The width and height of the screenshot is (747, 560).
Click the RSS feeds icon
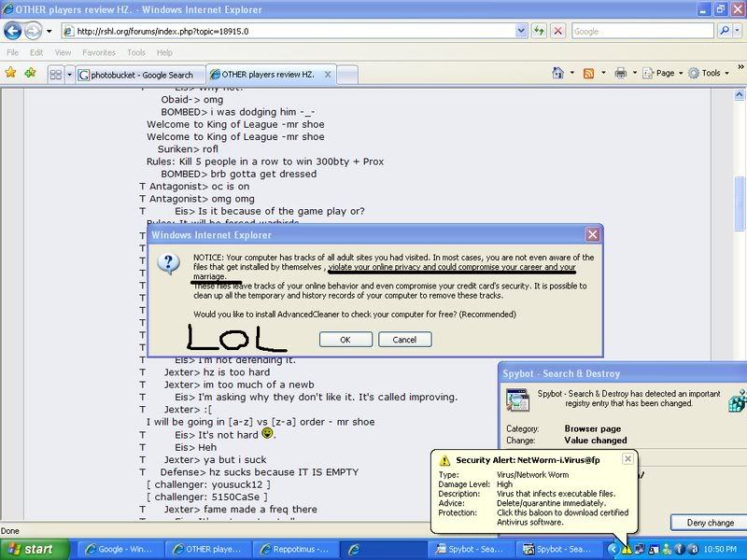click(x=589, y=73)
